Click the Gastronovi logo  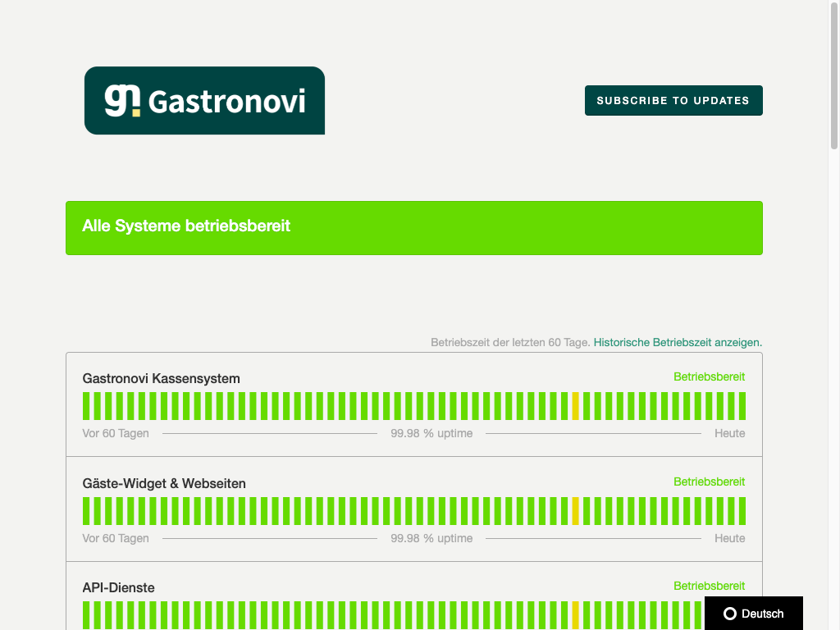coord(204,101)
